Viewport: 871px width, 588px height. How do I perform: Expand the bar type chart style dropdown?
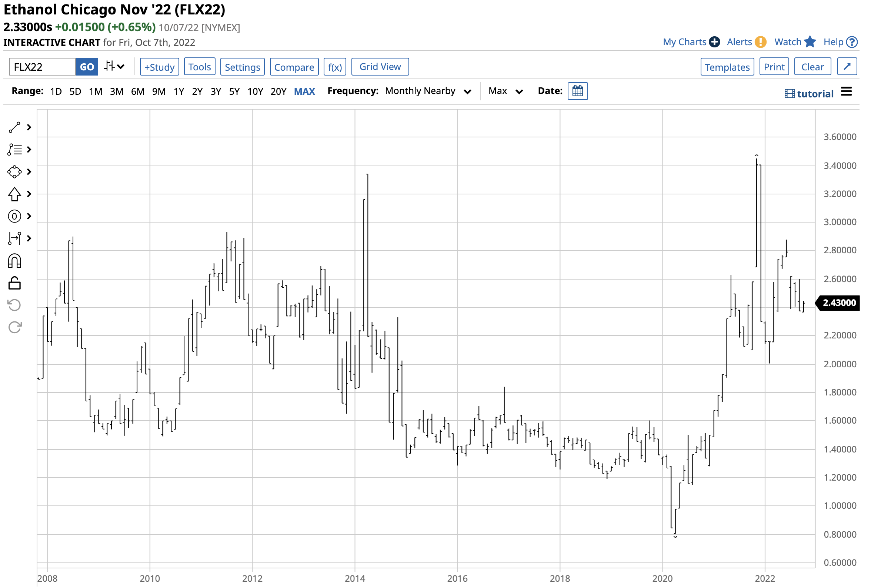tap(114, 67)
